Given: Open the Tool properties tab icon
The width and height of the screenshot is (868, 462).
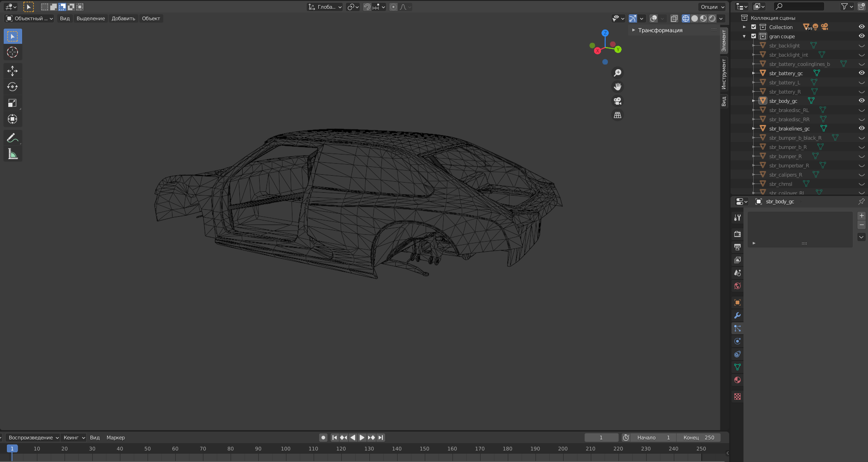Looking at the screenshot, I should tap(737, 218).
